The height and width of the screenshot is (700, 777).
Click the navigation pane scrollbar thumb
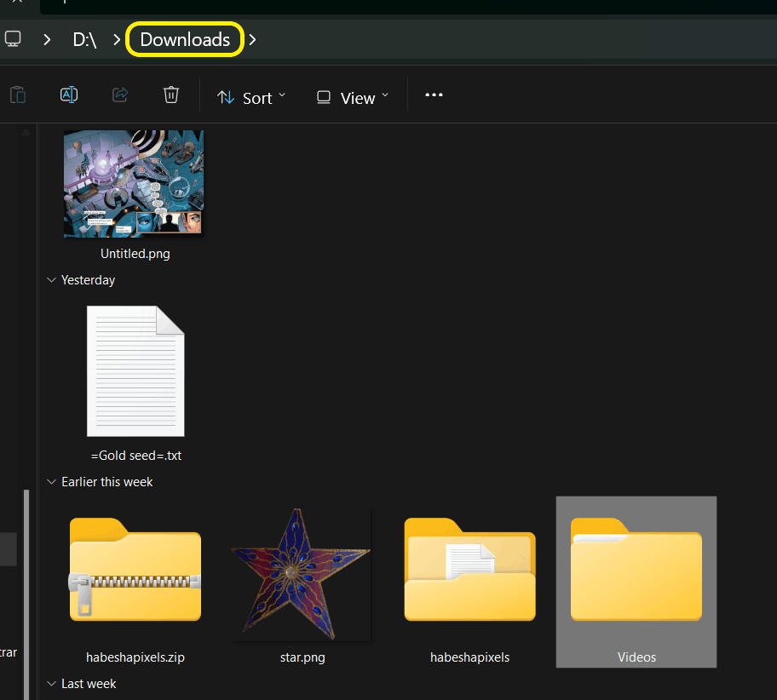pyautogui.click(x=26, y=594)
